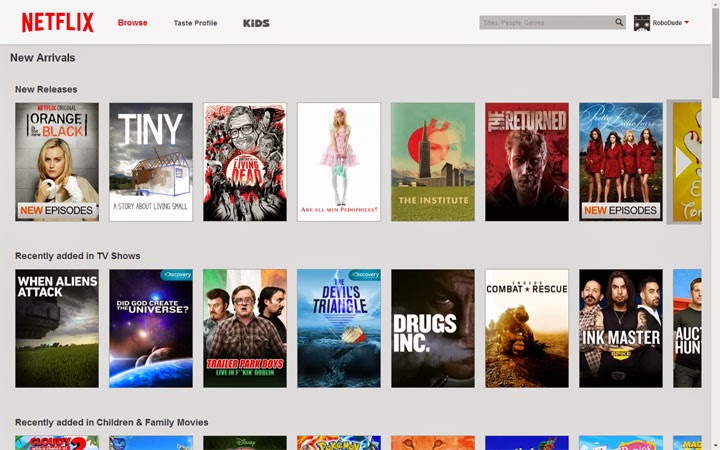Open the Trailer Park Boys poster
This screenshot has width=720, height=450.
pos(245,328)
